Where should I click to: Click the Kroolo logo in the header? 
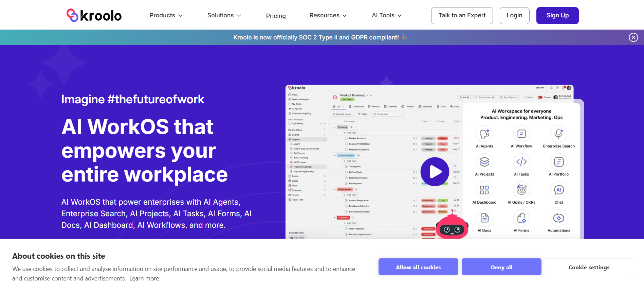[x=94, y=15]
